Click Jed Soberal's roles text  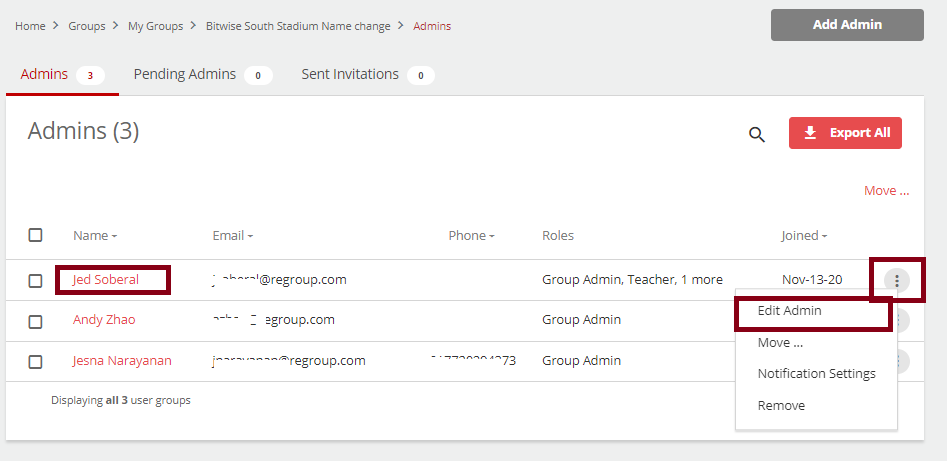click(x=632, y=280)
